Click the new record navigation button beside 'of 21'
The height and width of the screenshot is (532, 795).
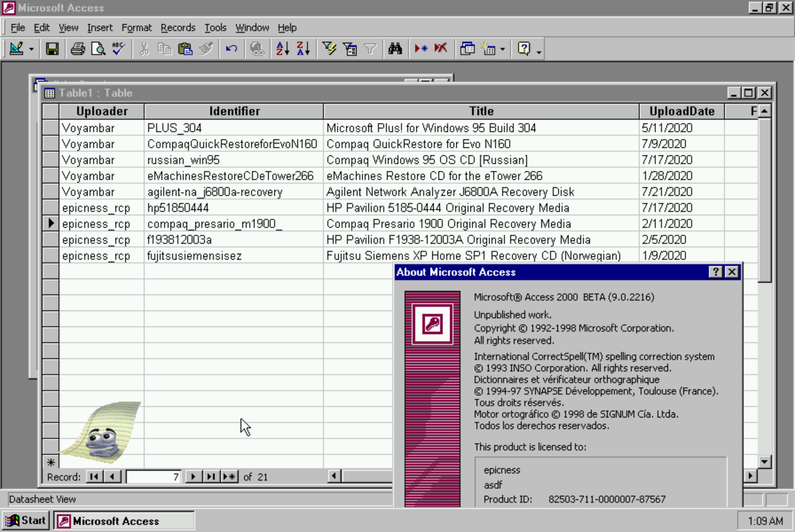pyautogui.click(x=230, y=476)
